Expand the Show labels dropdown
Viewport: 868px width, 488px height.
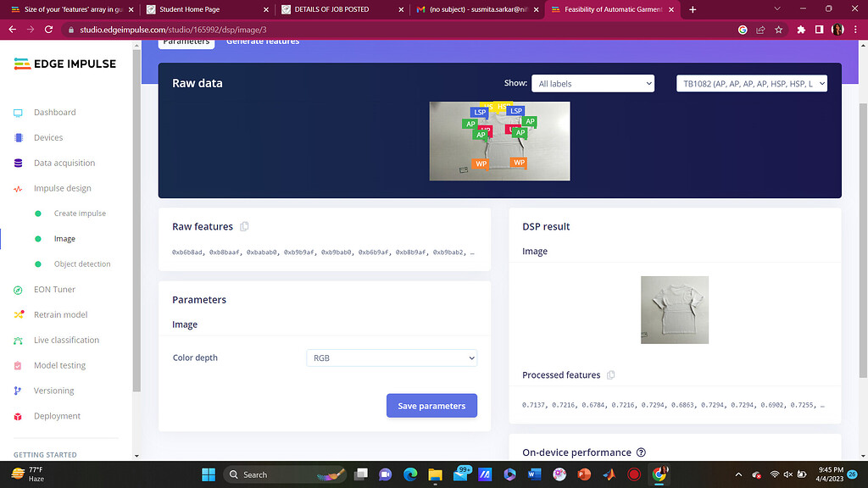tap(592, 84)
